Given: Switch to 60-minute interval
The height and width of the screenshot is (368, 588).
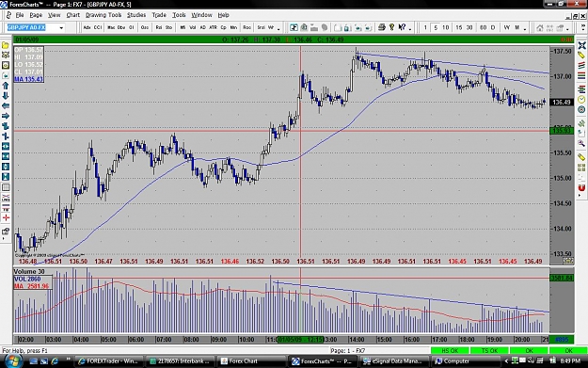Looking at the screenshot, I should tap(483, 27).
